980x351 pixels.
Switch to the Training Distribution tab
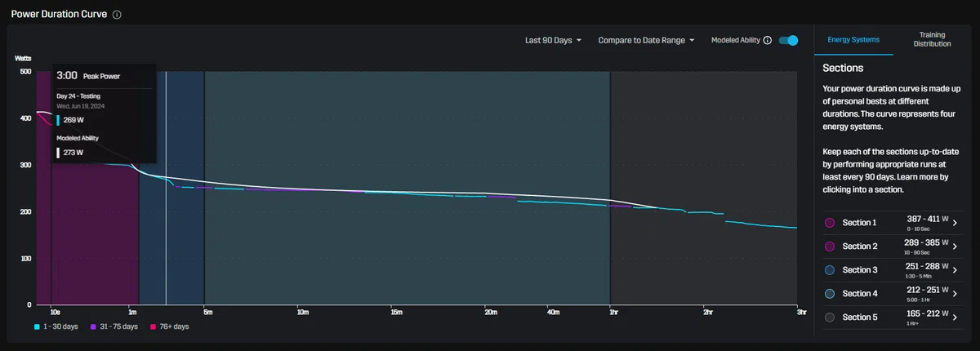click(x=932, y=39)
